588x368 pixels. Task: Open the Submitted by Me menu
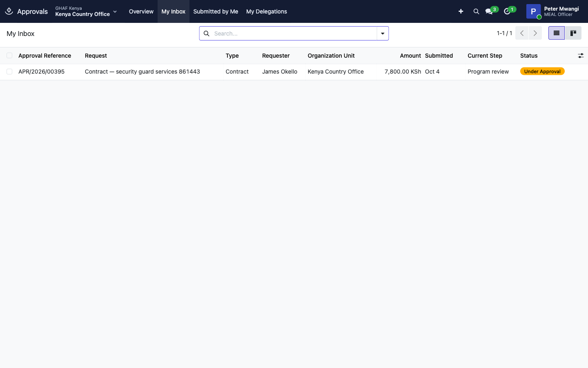pos(216,11)
